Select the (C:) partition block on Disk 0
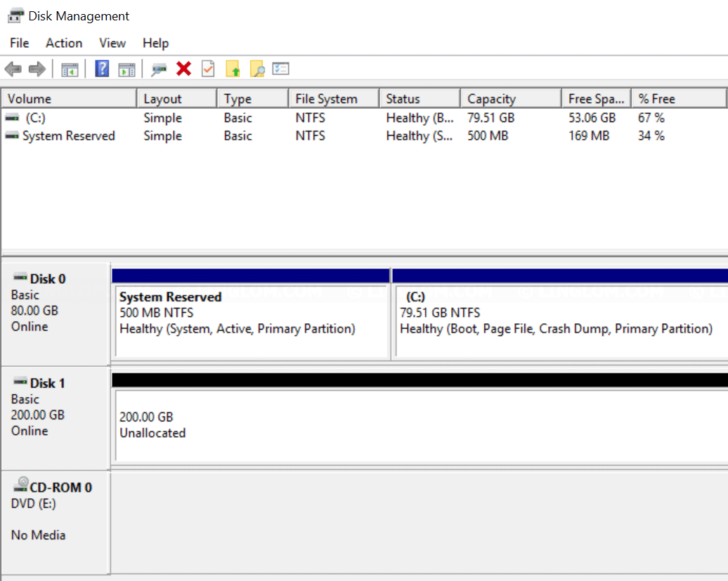This screenshot has width=728, height=581. point(560,322)
